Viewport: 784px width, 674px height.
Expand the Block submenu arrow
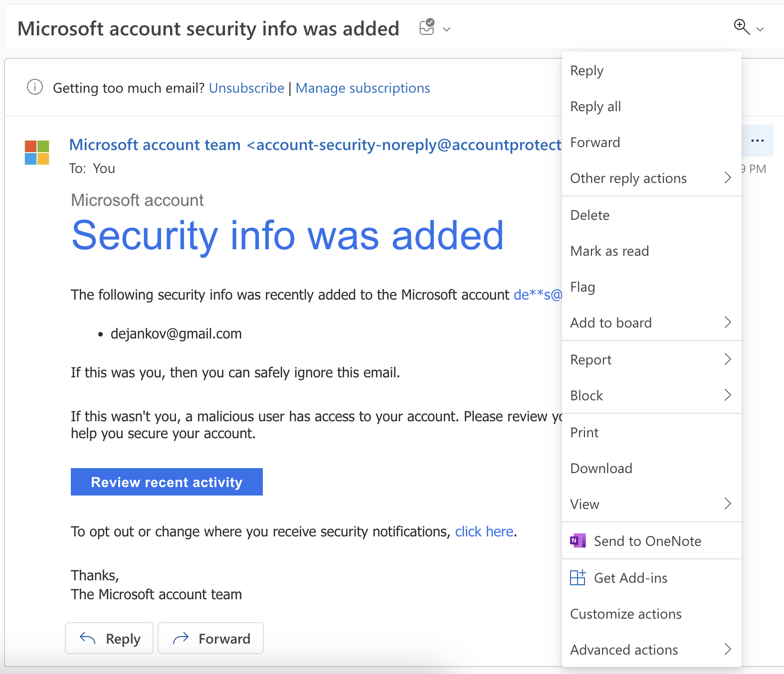(728, 395)
